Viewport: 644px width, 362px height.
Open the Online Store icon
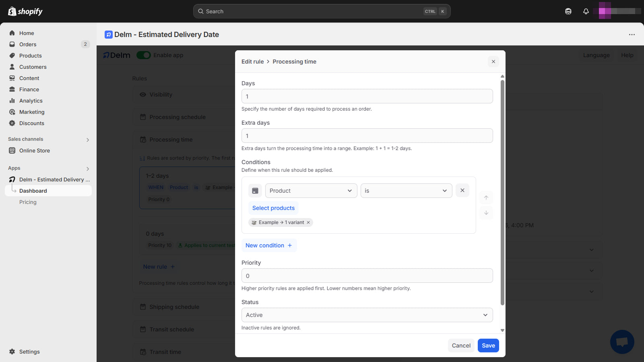(12, 150)
